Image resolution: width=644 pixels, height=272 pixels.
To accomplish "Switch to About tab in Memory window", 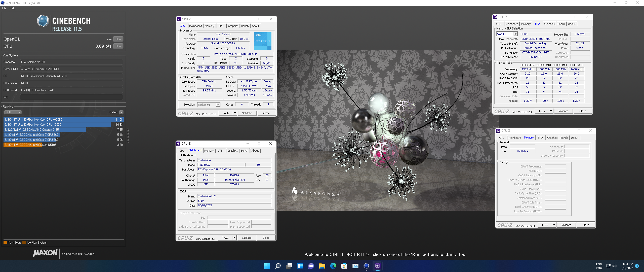I will [575, 138].
